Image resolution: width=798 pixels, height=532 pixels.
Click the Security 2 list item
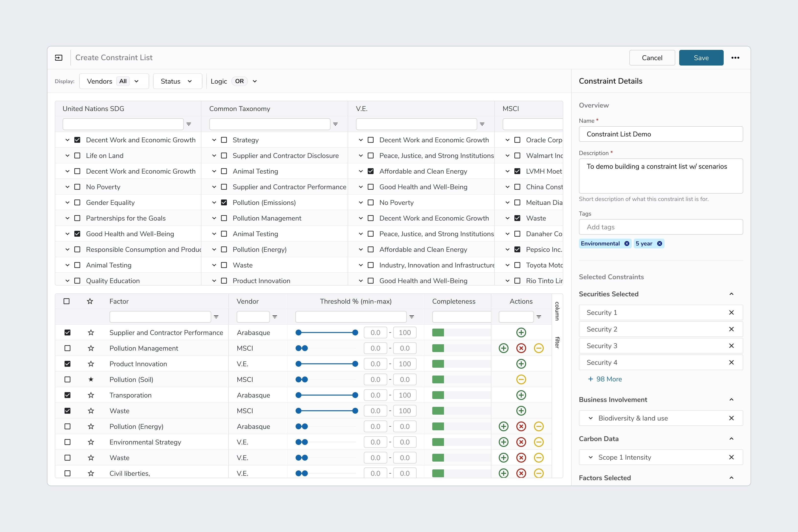[x=661, y=329]
